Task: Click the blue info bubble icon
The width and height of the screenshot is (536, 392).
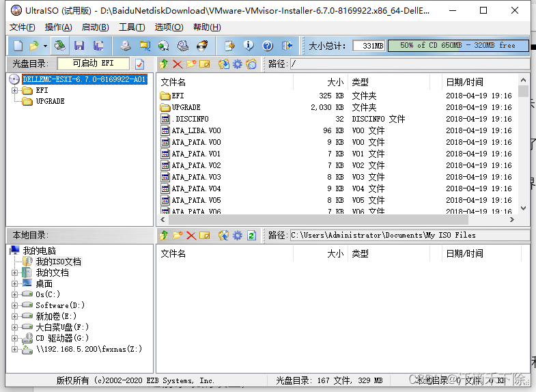Action: point(249,46)
